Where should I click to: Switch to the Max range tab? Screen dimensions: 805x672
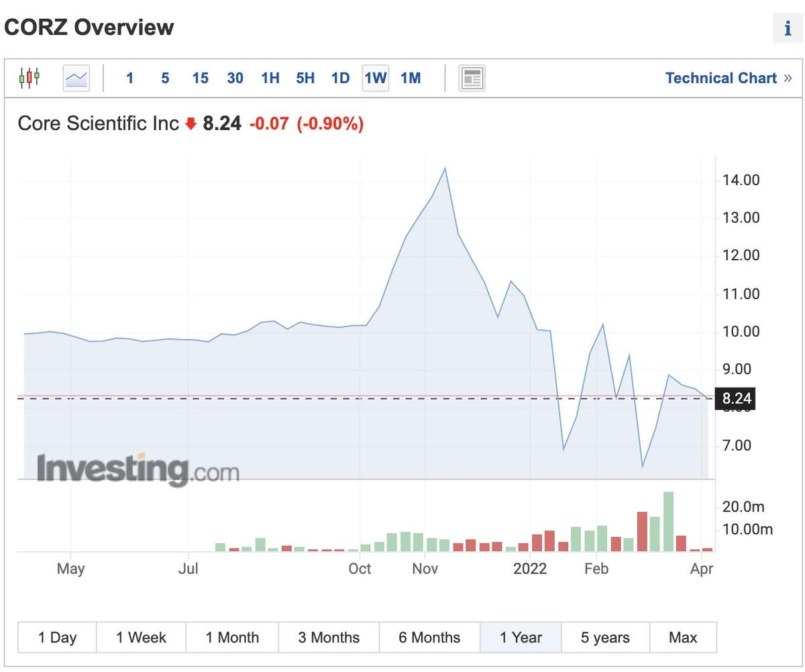tap(682, 637)
